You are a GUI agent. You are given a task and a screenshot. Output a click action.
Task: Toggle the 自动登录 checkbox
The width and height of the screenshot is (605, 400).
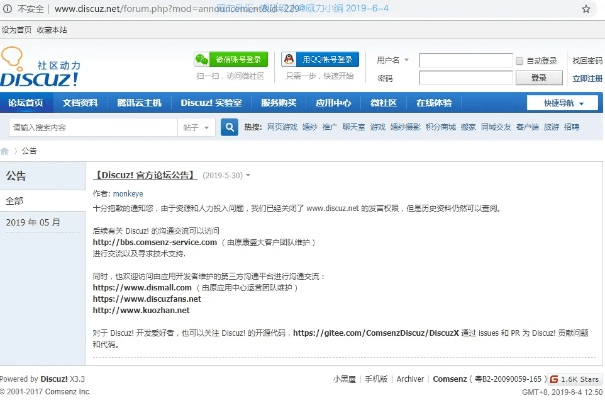[x=519, y=61]
